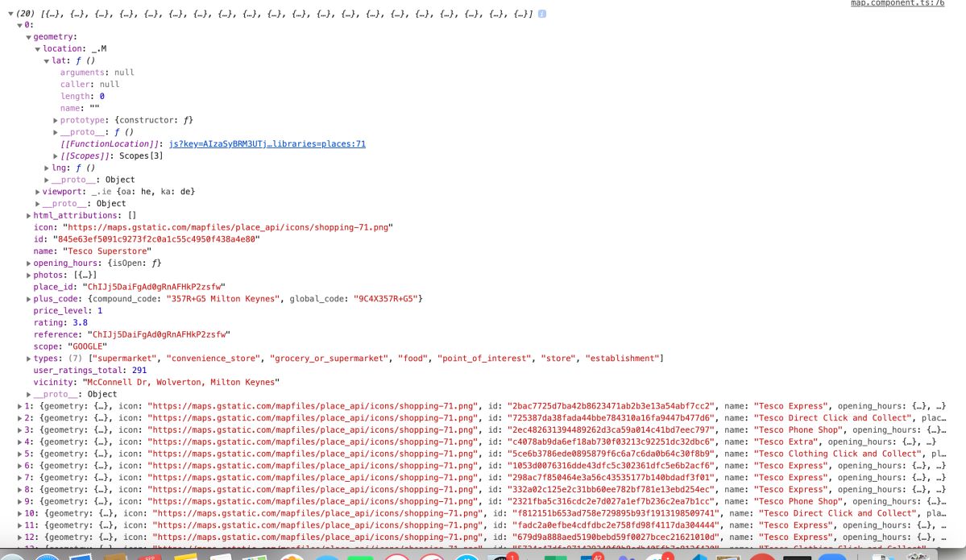Expand array item 8
This screenshot has width=966, height=560.
click(19, 490)
